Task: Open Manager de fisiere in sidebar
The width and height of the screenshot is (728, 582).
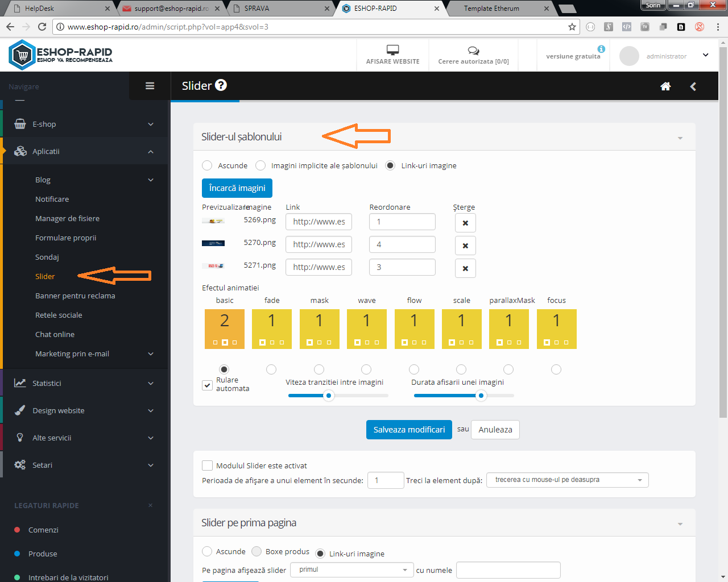Action: click(x=67, y=218)
